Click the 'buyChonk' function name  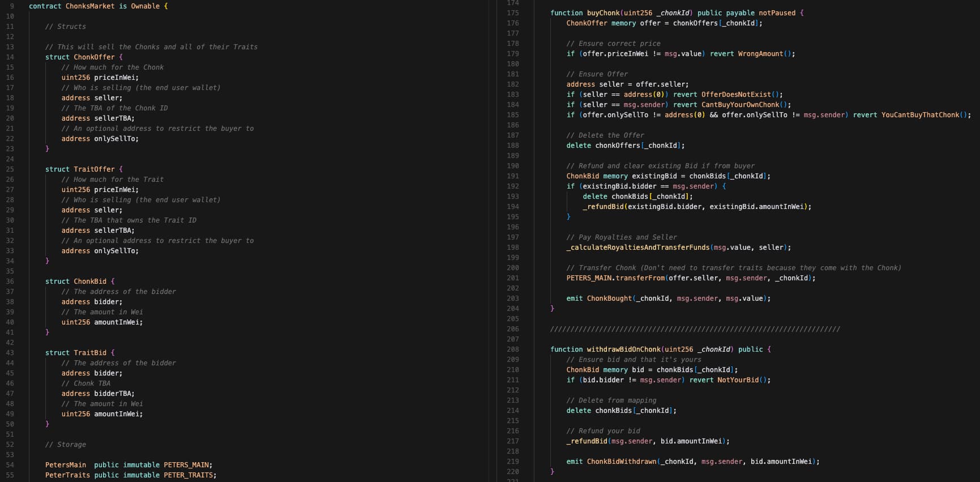point(603,13)
